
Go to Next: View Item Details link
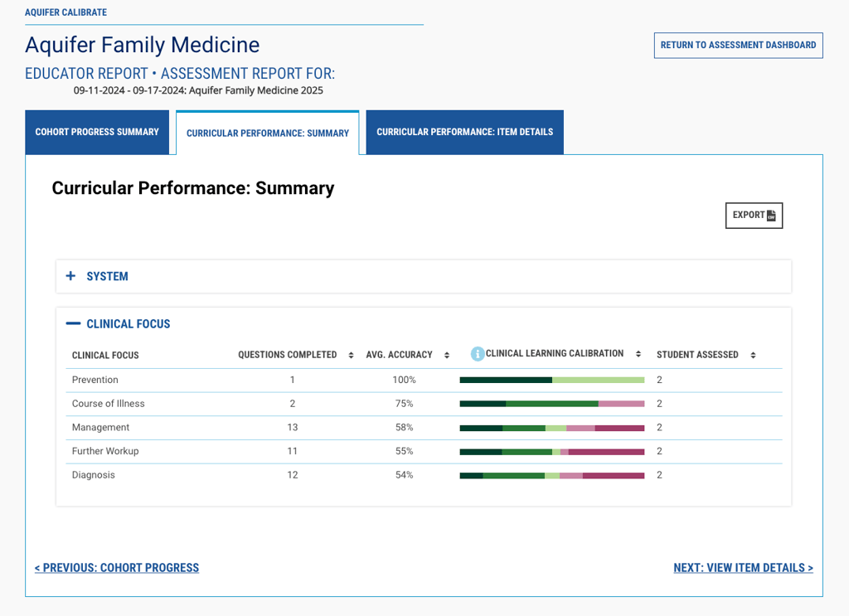[743, 568]
